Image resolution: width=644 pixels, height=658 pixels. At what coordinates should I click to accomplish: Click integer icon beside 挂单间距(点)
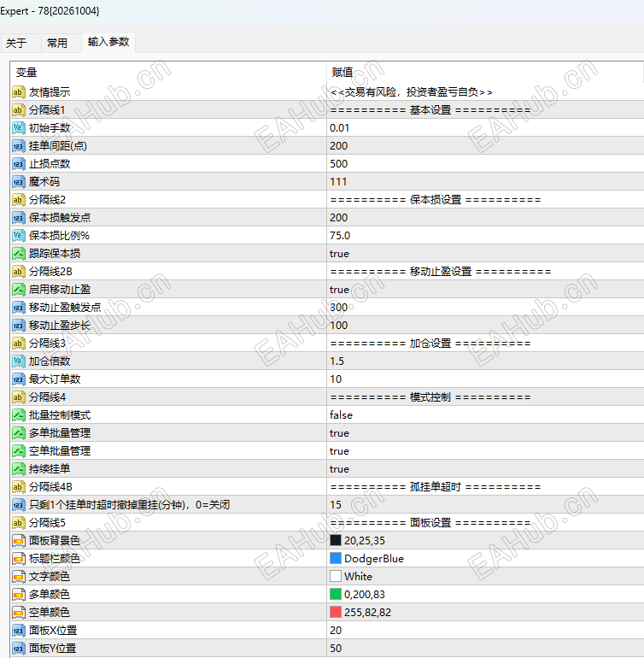pyautogui.click(x=19, y=146)
